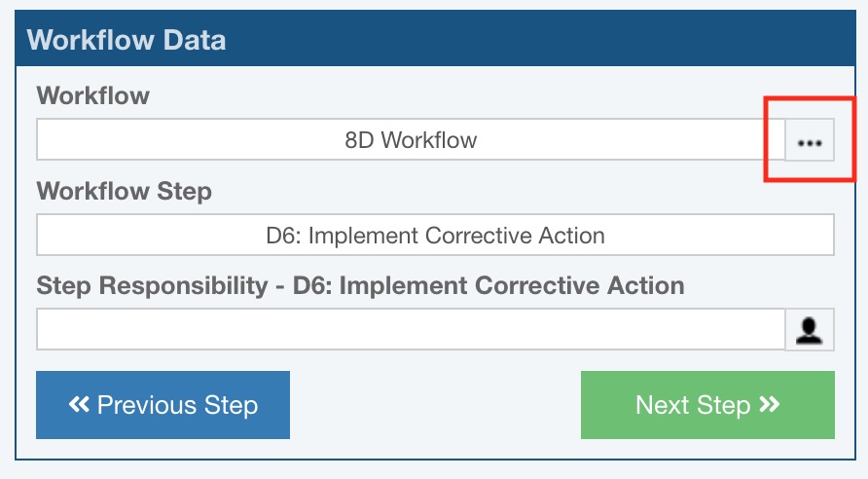Click the Workflow Step label
This screenshot has height=479, width=868.
coord(124,191)
